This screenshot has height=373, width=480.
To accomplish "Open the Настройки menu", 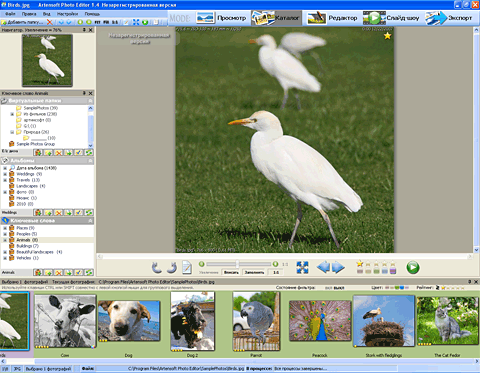I will pyautogui.click(x=67, y=14).
